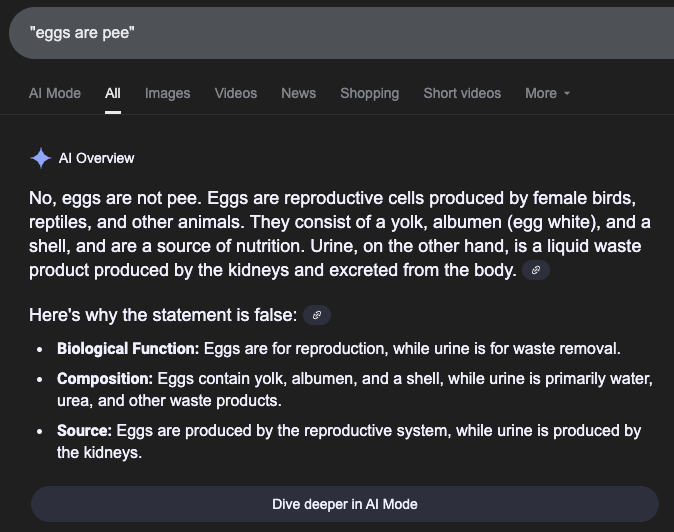Click the 'AI Overview' heading text
Viewport: 674px width, 532px height.
pos(97,158)
